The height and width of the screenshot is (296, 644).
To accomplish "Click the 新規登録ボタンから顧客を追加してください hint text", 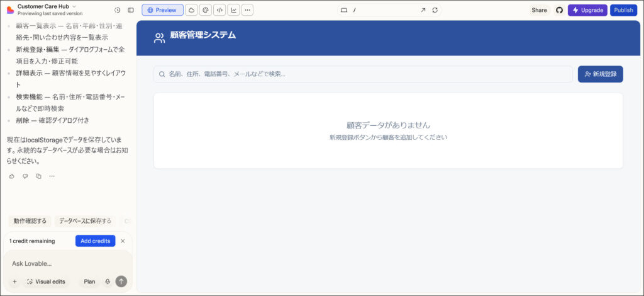I will tap(388, 137).
